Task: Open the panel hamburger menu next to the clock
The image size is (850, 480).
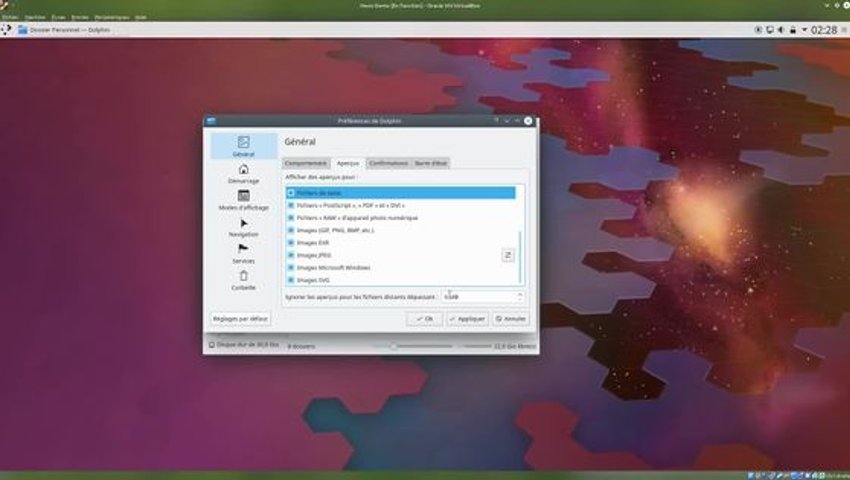Action: [845, 30]
